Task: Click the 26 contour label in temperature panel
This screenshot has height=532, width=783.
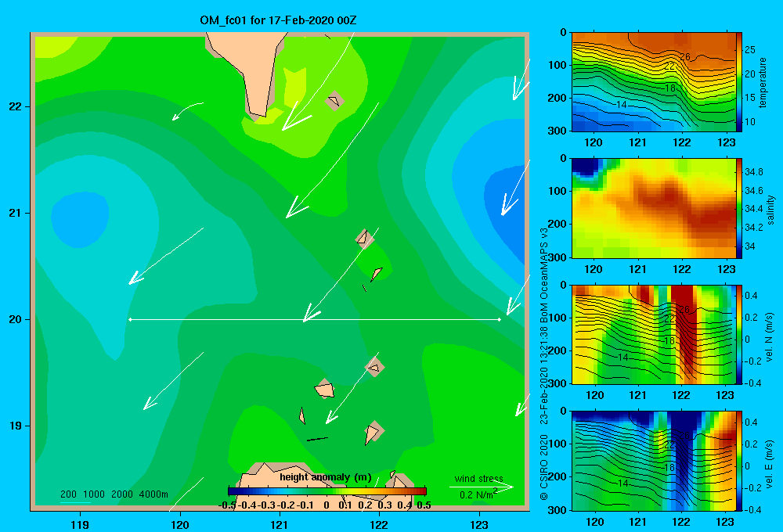Action: [x=684, y=56]
